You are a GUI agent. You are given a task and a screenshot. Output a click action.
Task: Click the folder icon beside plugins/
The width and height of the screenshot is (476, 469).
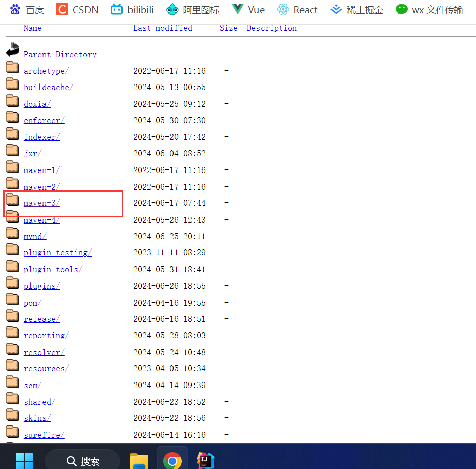[13, 283]
